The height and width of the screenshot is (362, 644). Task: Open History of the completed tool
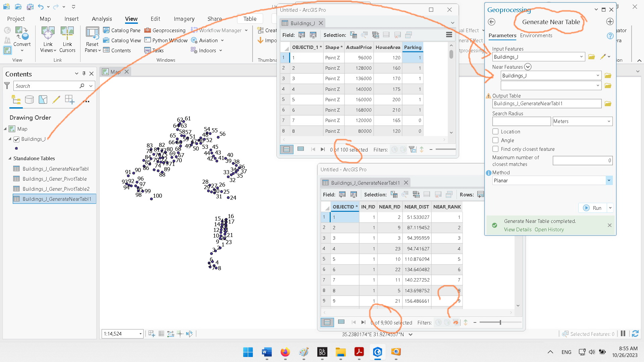point(549,229)
